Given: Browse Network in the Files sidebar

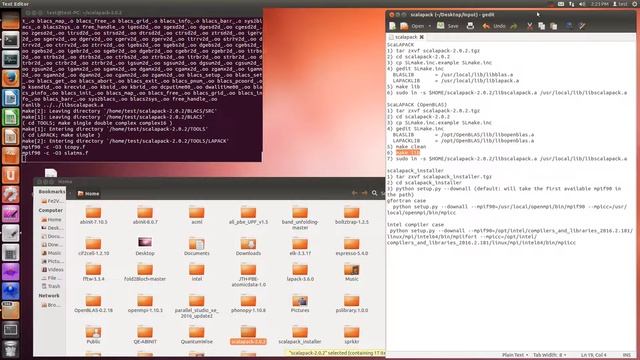Looking at the screenshot, I should [x=51, y=305].
